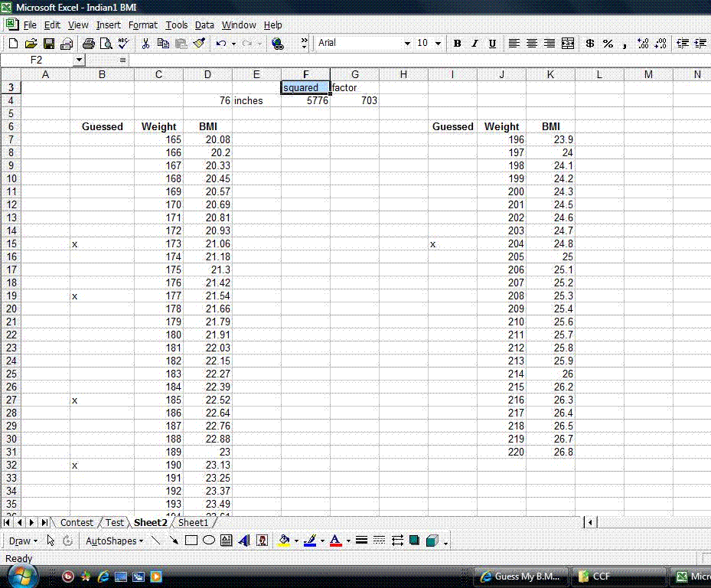Click the Merge and Center icon
This screenshot has height=588, width=711.
568,44
